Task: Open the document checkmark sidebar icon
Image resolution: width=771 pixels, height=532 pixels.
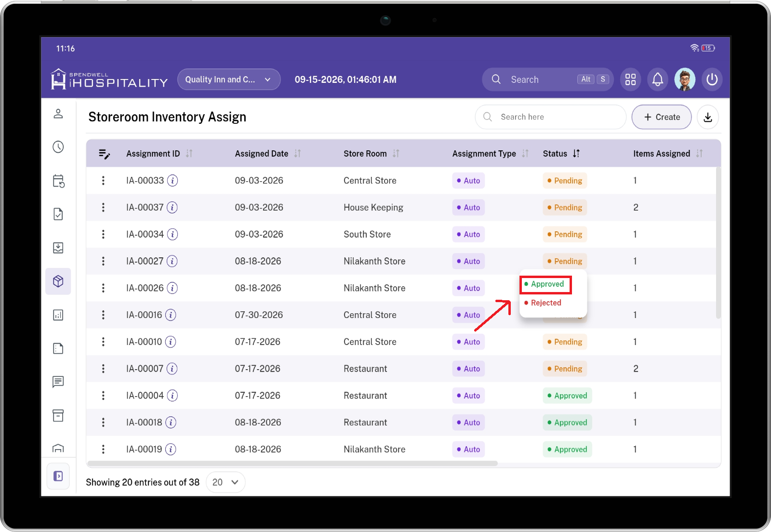Action: click(58, 214)
